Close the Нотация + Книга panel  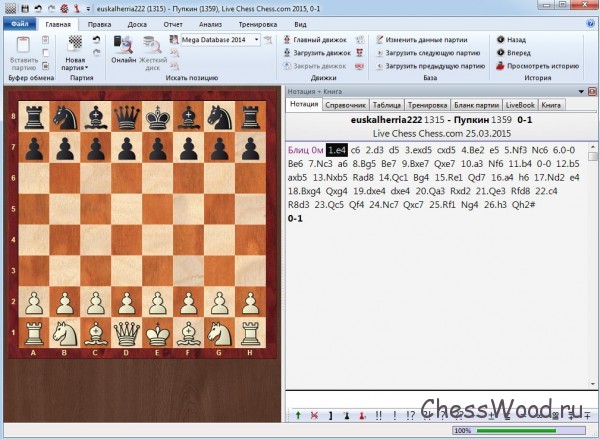592,91
